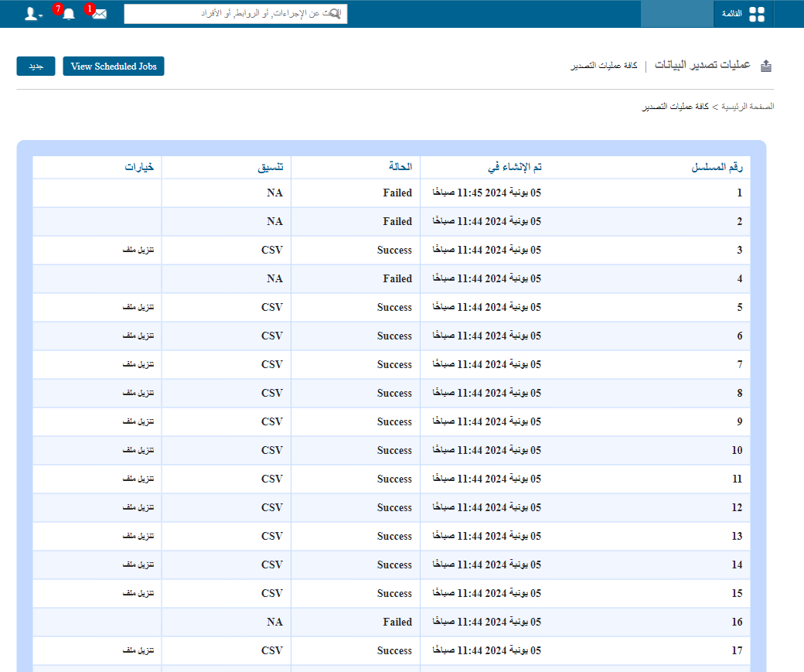Click the جديد (new) button
Screen dimensions: 804x672
[x=36, y=67]
